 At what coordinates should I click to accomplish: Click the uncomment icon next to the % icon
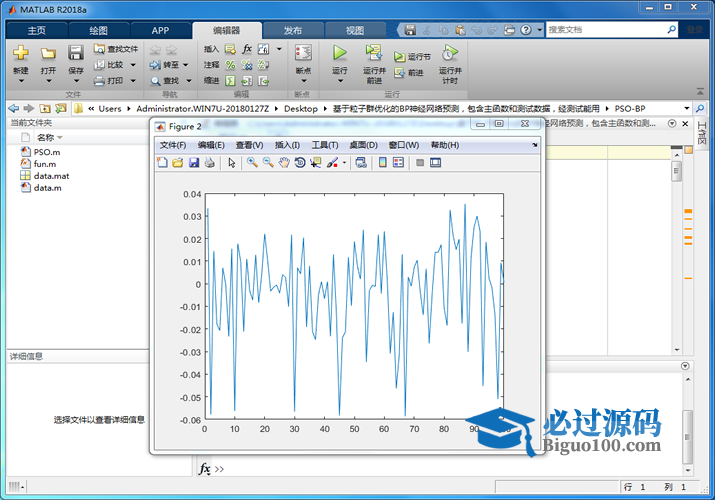pos(247,65)
